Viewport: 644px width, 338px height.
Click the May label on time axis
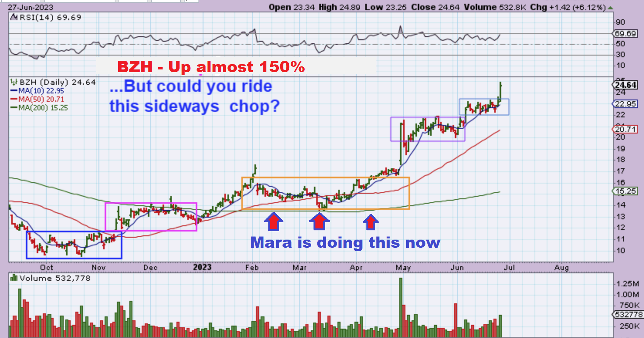(x=403, y=267)
